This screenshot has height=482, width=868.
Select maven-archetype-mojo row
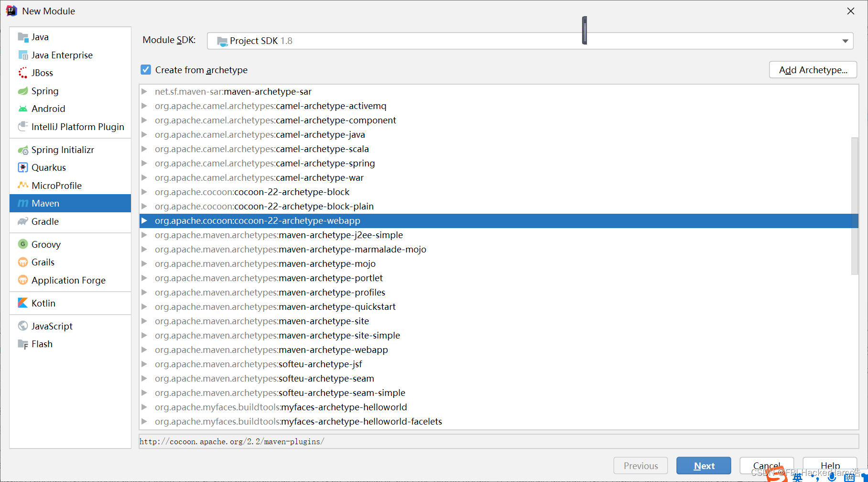(x=499, y=263)
